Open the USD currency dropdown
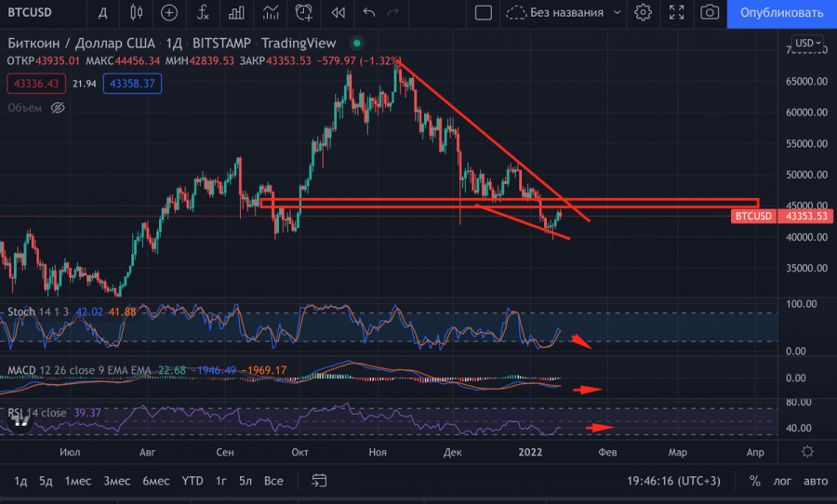Screen dimensions: 837x504 pos(807,43)
